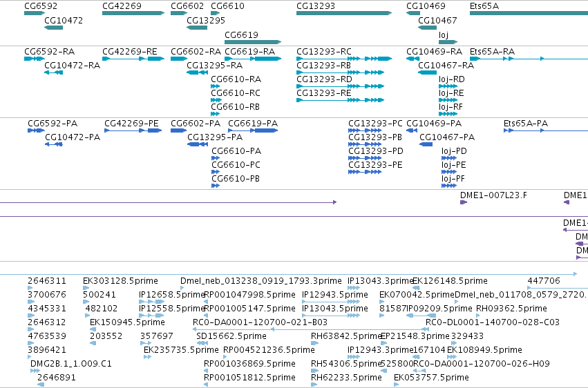
Task: Open the DMG2B.1_1.009.C1 entry
Action: coord(71,363)
